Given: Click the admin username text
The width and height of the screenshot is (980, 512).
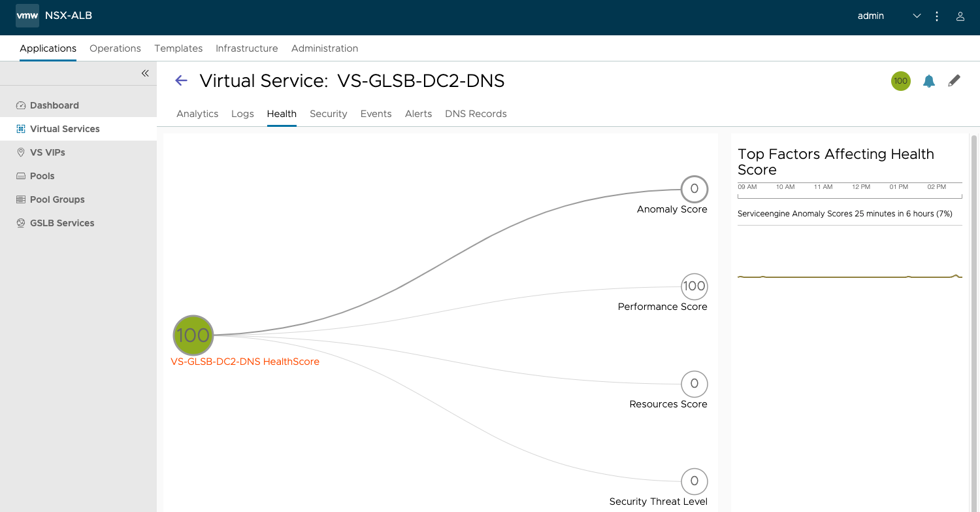Looking at the screenshot, I should [870, 16].
